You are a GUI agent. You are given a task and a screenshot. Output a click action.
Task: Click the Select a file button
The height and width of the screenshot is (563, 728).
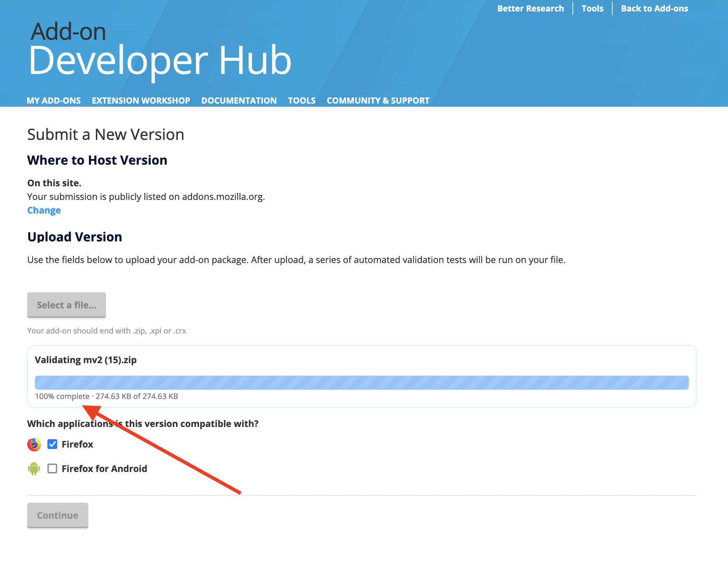(66, 305)
